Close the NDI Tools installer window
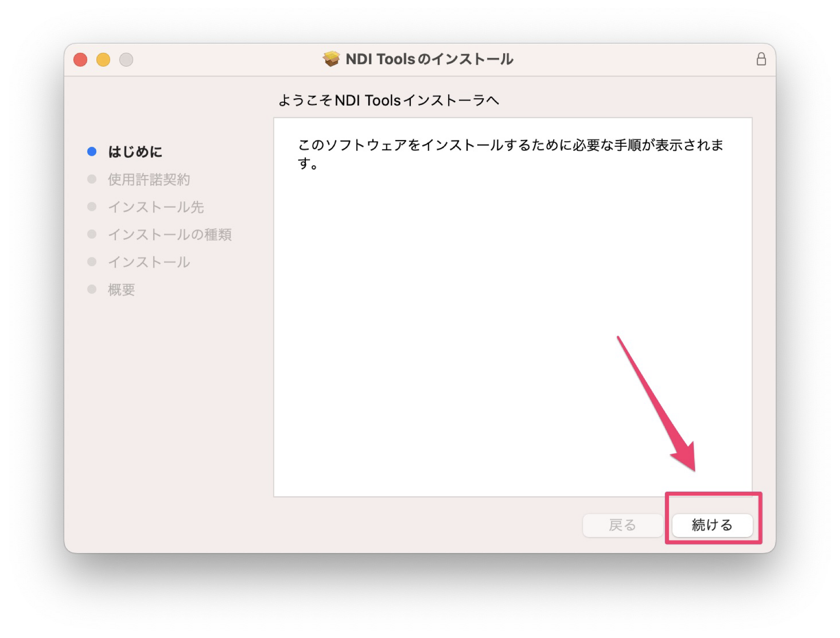The image size is (840, 638). (x=80, y=60)
